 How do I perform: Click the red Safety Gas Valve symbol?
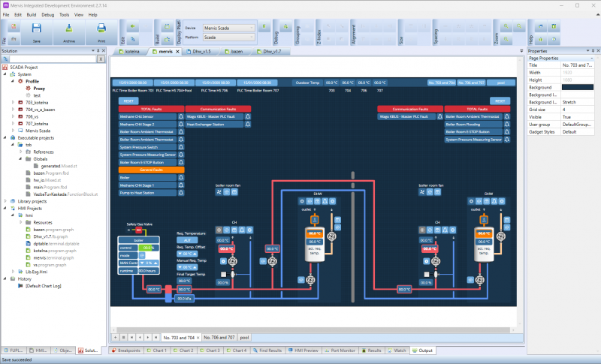pyautogui.click(x=139, y=230)
